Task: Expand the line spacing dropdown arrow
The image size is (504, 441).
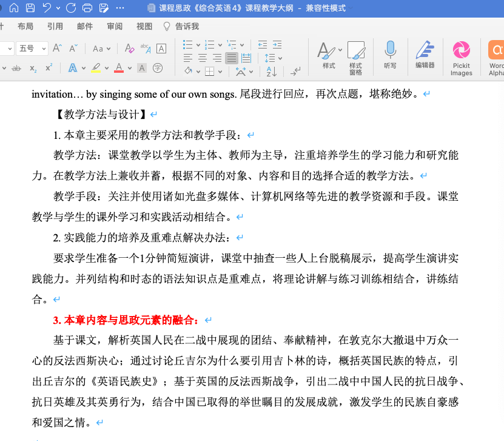Action: (x=280, y=58)
